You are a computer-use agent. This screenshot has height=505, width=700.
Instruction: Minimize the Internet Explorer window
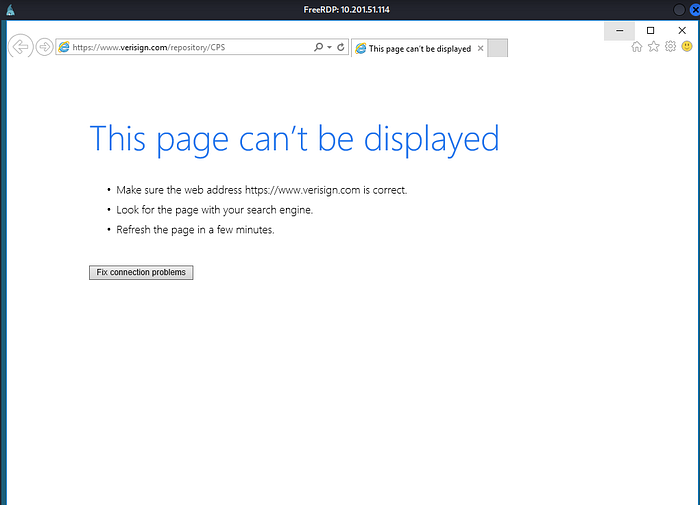click(620, 31)
